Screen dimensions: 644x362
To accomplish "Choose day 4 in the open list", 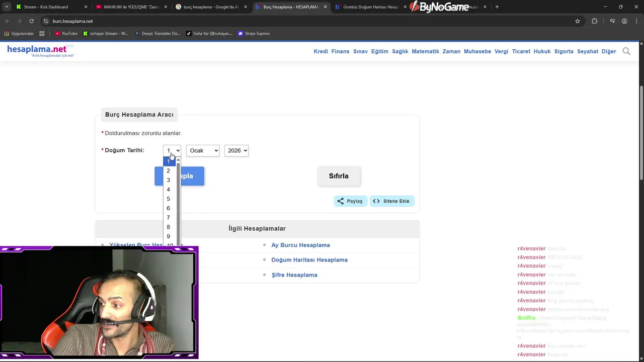I will click(x=170, y=190).
